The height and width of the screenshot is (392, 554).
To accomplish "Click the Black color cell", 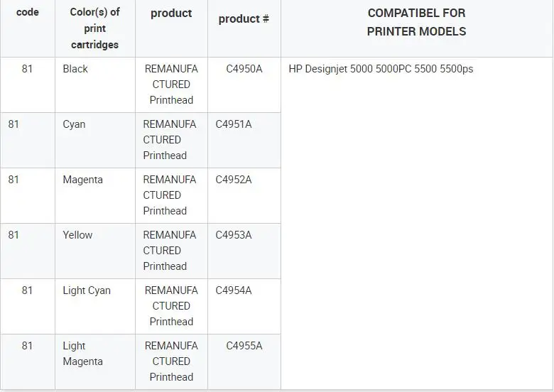I will [75, 69].
